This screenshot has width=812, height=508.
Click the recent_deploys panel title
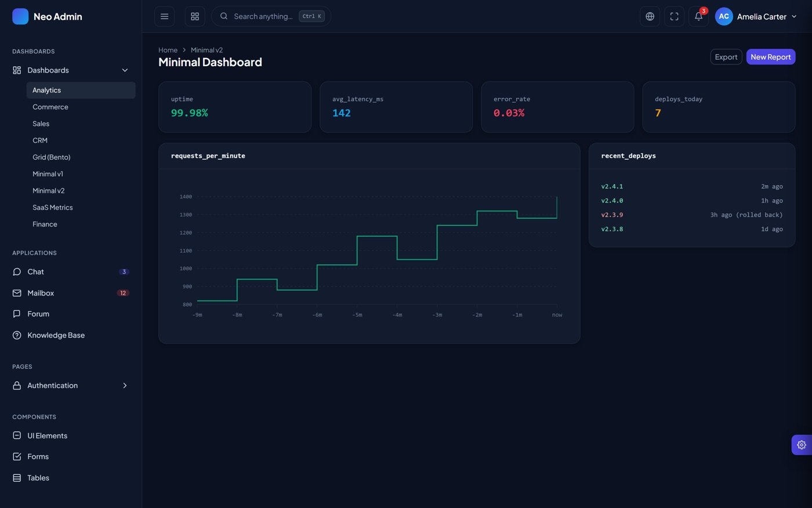point(629,156)
